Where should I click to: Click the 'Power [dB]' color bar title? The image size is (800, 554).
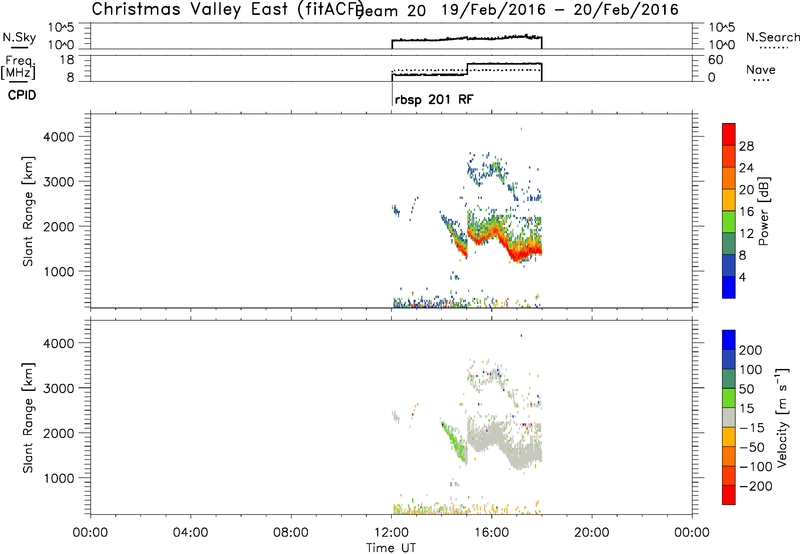click(763, 211)
